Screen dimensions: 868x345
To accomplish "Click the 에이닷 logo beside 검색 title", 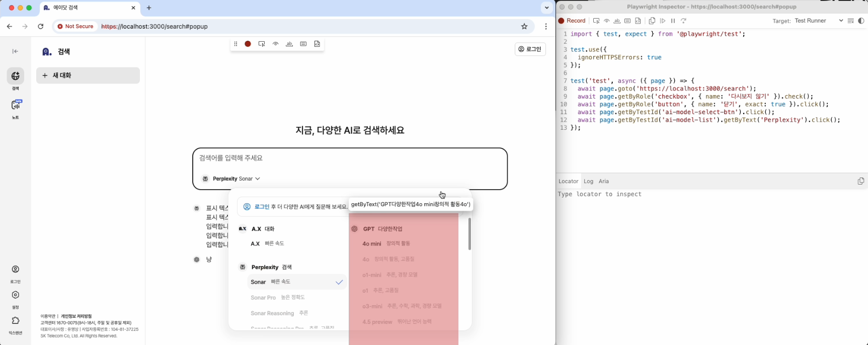I will pyautogui.click(x=47, y=52).
